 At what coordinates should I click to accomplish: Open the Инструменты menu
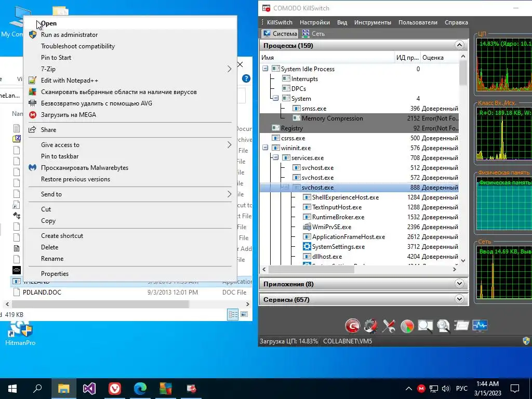[373, 22]
